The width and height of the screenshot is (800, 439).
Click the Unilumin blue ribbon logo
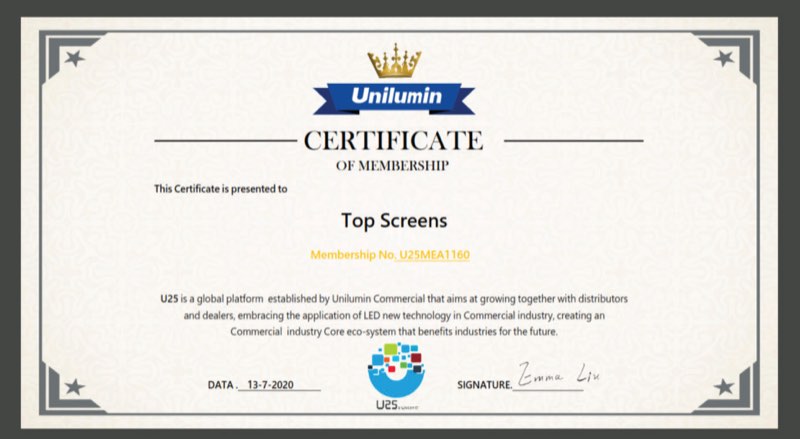coord(394,98)
